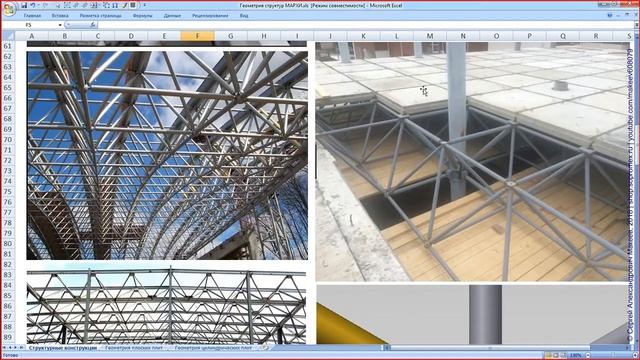This screenshot has width=640, height=360.
Task: Click the Save icon in quick access toolbar
Action: tap(24, 5)
